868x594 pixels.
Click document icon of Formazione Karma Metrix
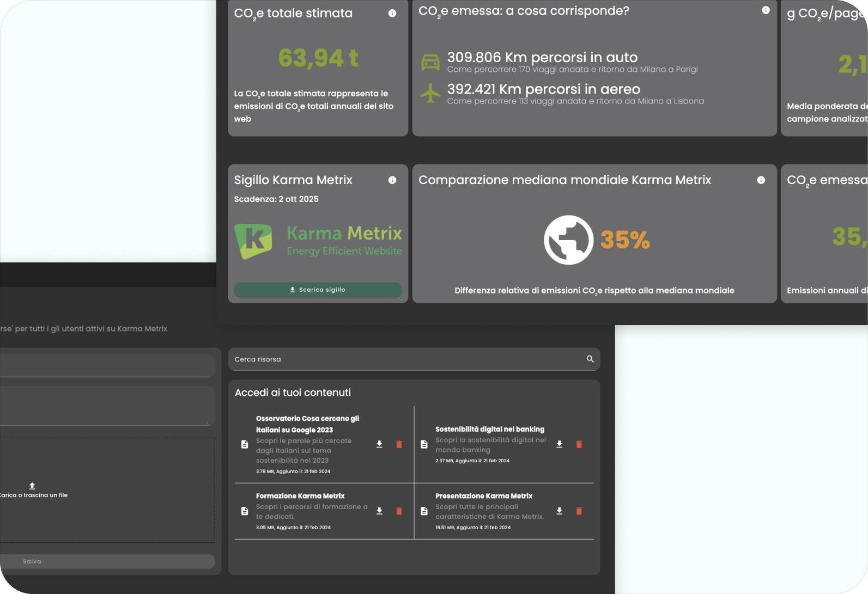click(x=245, y=511)
